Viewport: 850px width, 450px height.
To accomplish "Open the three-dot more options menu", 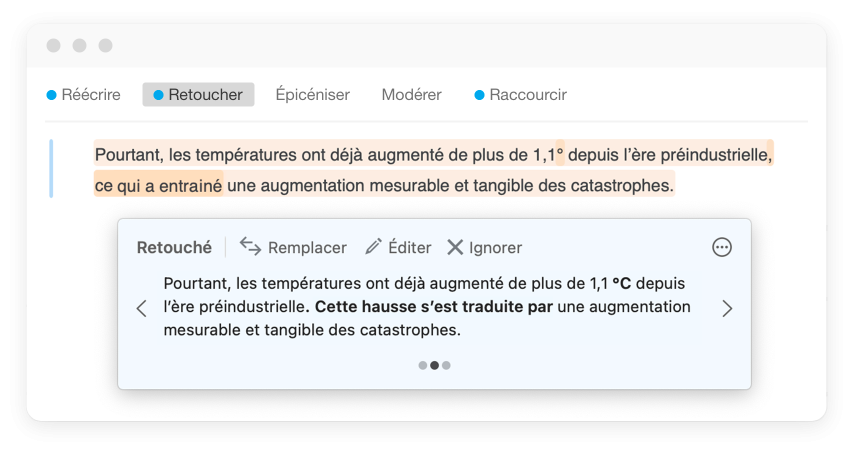I will (722, 247).
